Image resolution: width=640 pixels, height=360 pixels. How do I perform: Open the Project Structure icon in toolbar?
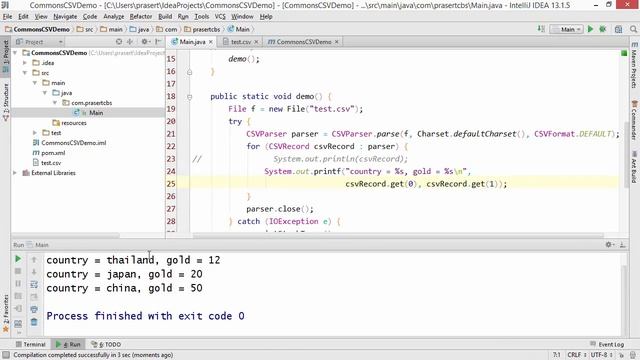[618, 29]
